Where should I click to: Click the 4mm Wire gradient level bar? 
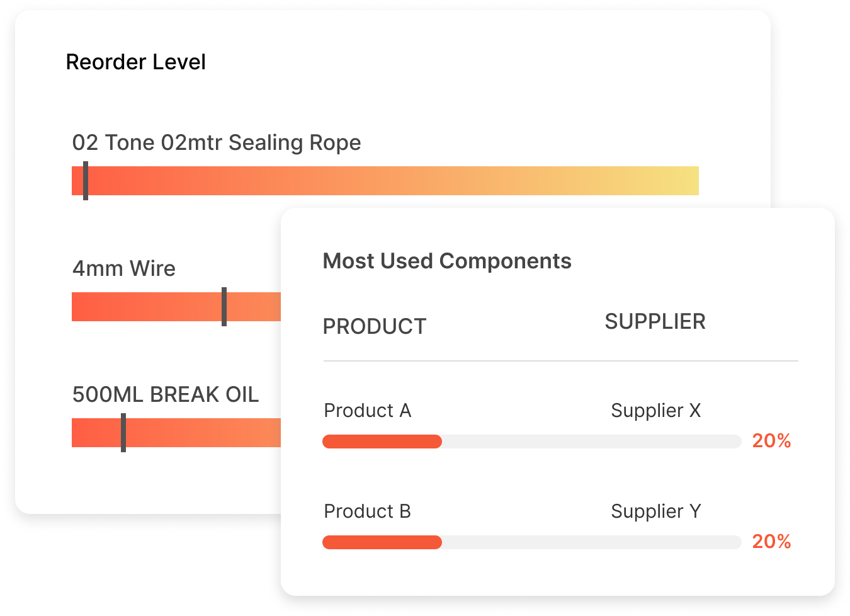[x=157, y=307]
